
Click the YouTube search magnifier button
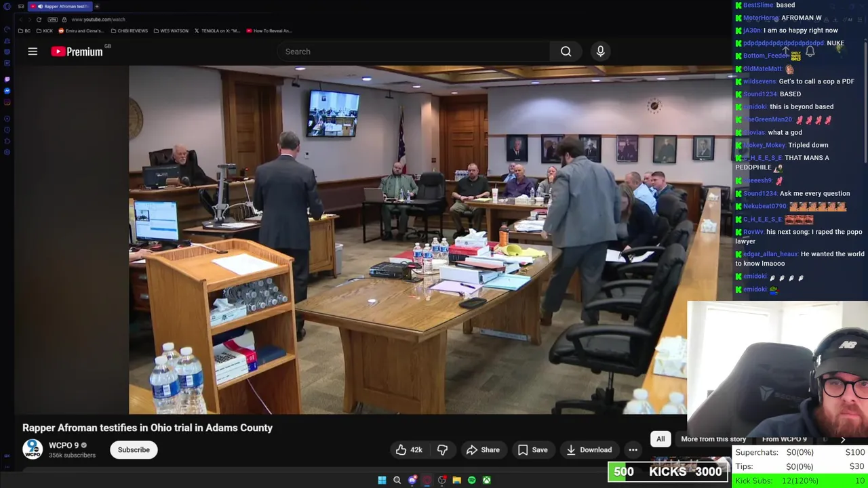566,52
